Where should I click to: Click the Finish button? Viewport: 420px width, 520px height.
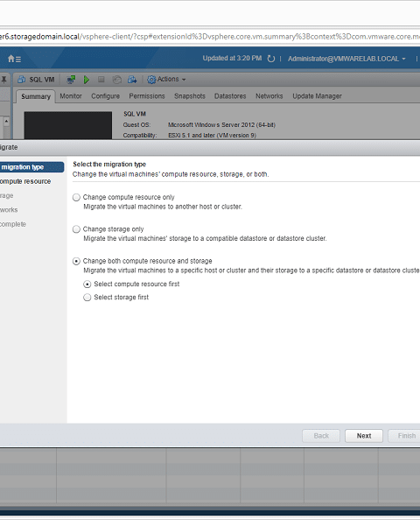405,436
